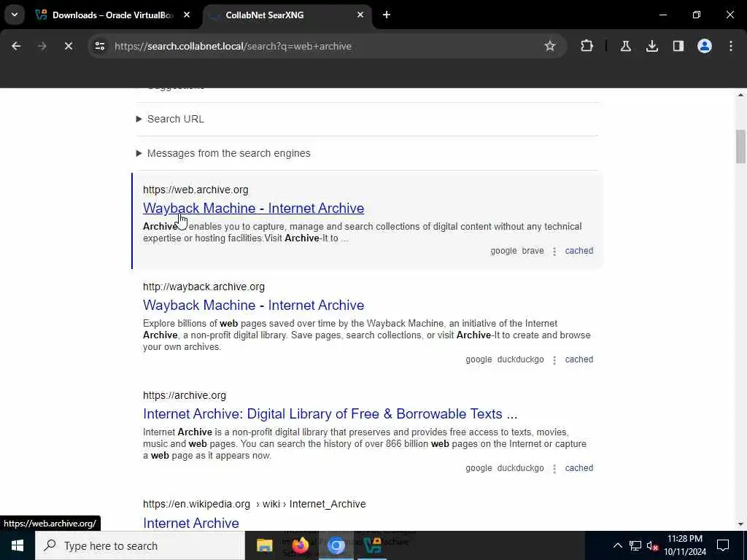Viewport: 747px width, 560px height.
Task: Open muted volume tray icon
Action: [x=653, y=545]
